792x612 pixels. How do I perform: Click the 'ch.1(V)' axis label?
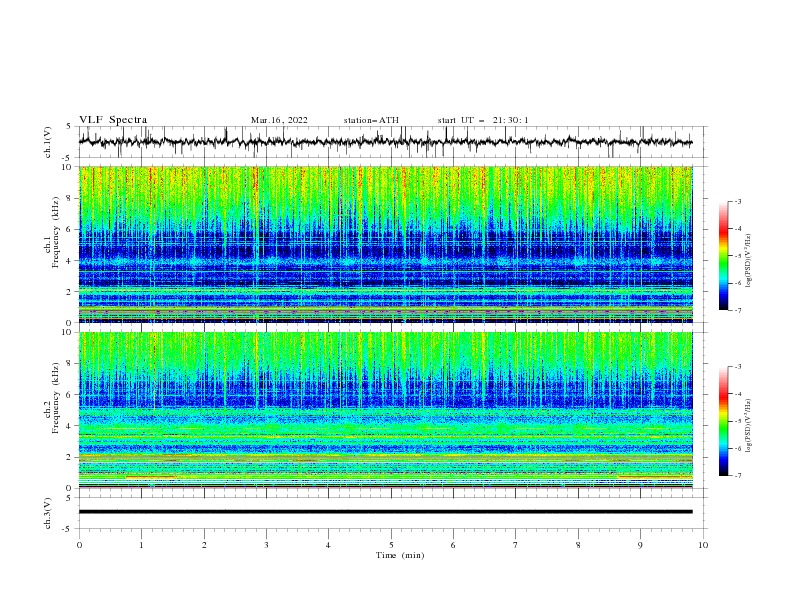(47, 142)
